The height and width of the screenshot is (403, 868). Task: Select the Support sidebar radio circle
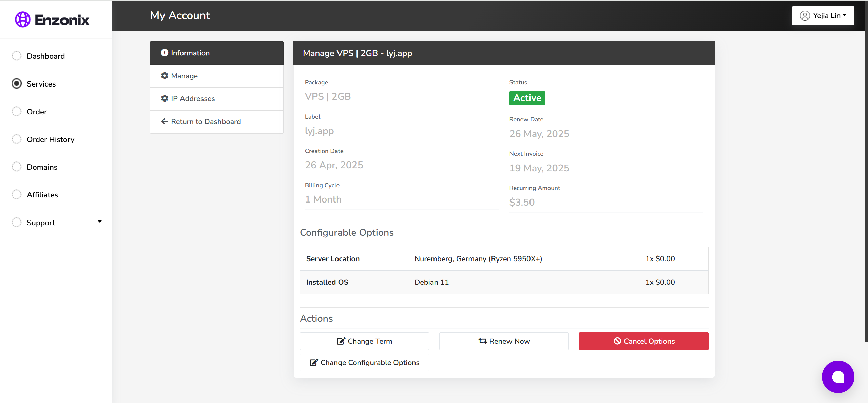coord(16,222)
